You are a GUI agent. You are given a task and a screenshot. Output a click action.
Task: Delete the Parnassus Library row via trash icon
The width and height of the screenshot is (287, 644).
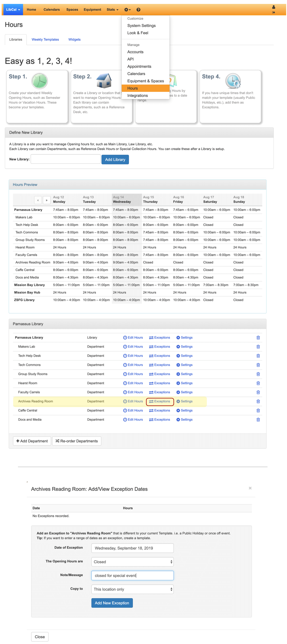click(x=258, y=338)
